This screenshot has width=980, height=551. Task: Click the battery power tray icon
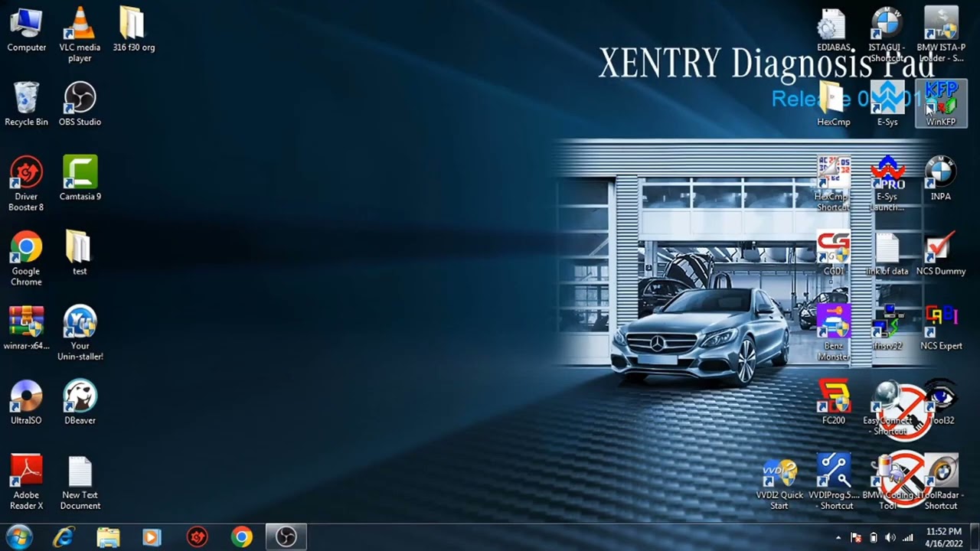tap(873, 538)
